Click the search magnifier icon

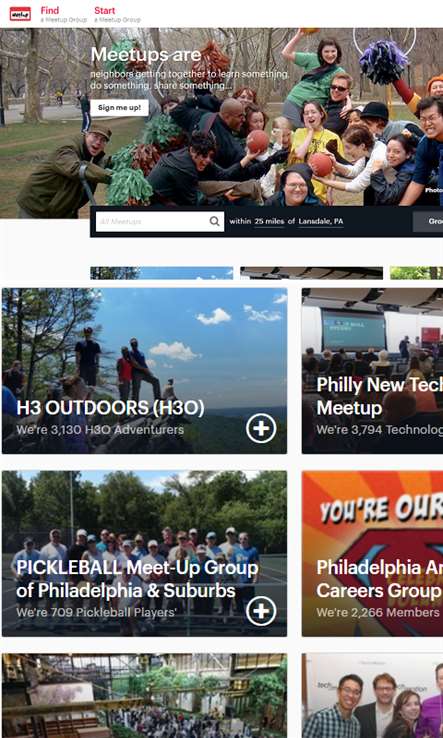click(214, 221)
